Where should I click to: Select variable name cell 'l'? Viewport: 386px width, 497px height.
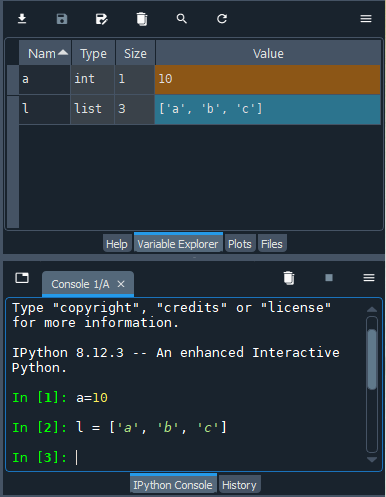pyautogui.click(x=44, y=109)
